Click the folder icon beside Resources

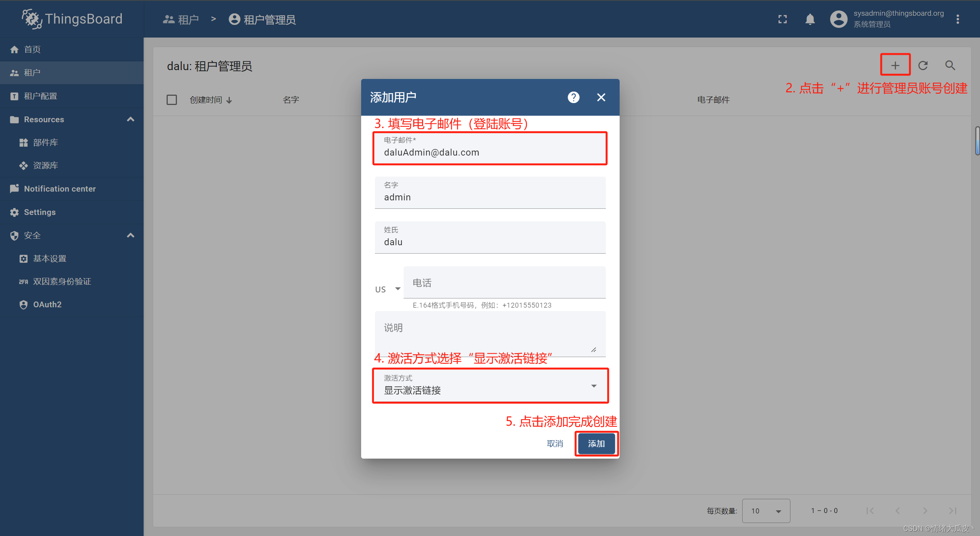15,120
